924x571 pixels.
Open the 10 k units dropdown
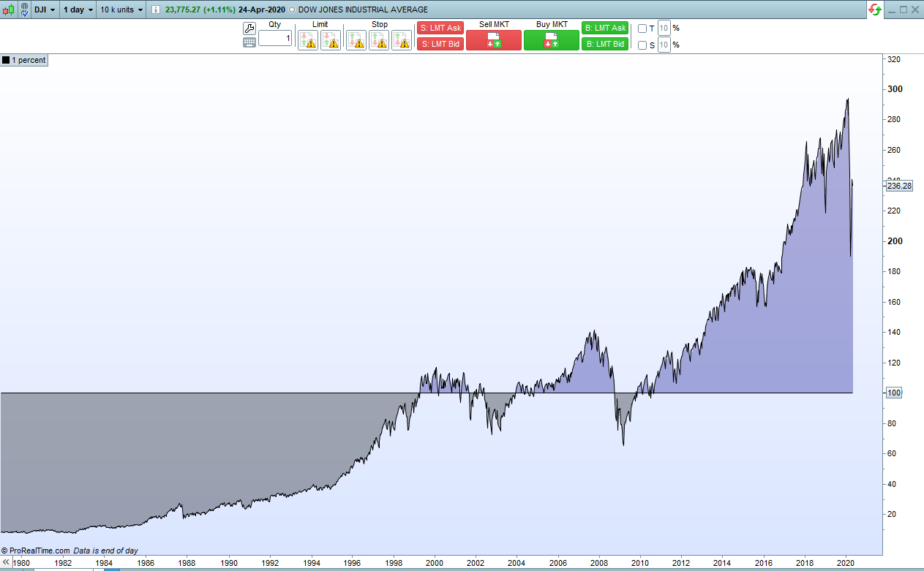(x=121, y=10)
